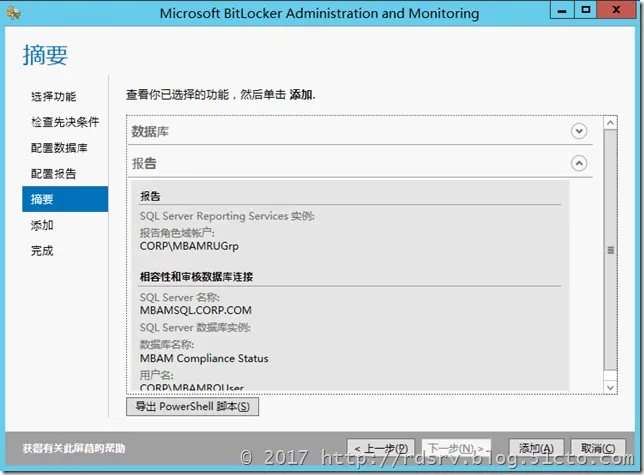Select the CORP\MBAMRUGrp account value

tap(189, 246)
